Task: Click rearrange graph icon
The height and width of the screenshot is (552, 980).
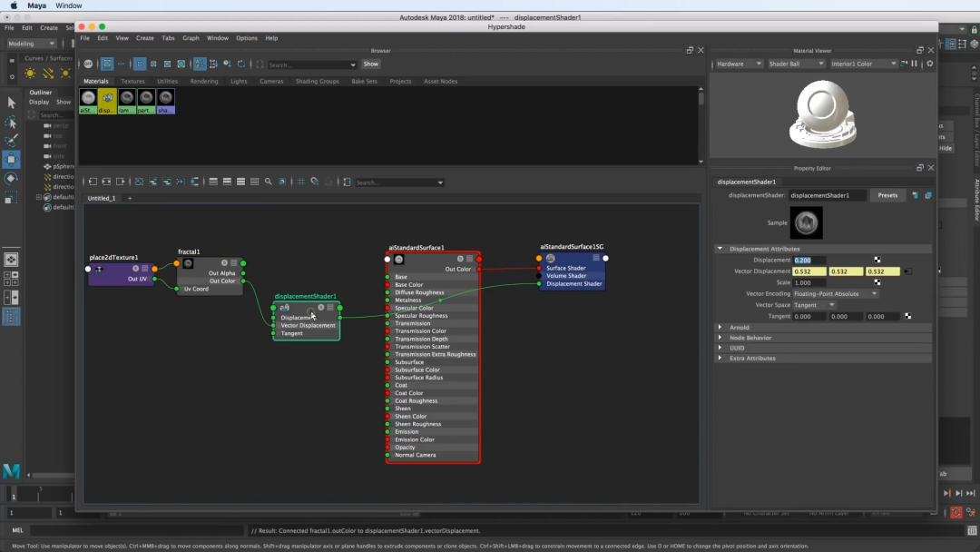Action: (181, 182)
